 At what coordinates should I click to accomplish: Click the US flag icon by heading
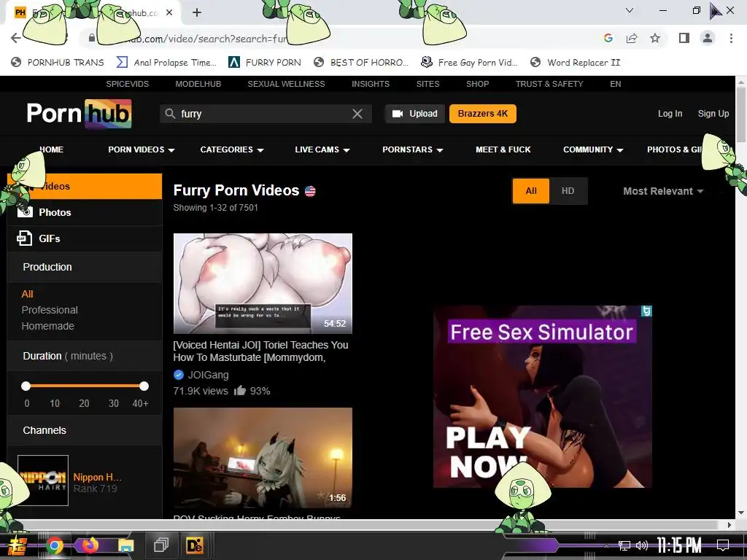pos(310,192)
